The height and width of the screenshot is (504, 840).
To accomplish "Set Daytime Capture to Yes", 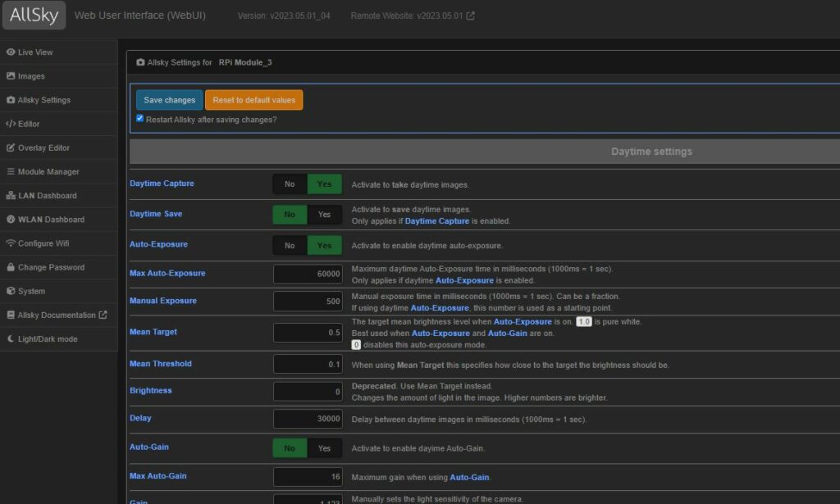I will point(324,184).
